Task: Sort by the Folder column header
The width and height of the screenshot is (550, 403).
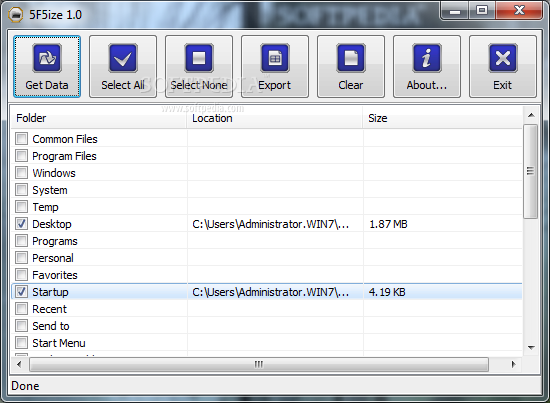Action: coord(99,118)
